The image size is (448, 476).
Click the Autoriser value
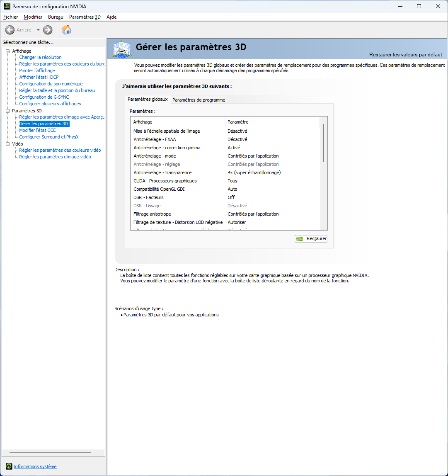237,222
